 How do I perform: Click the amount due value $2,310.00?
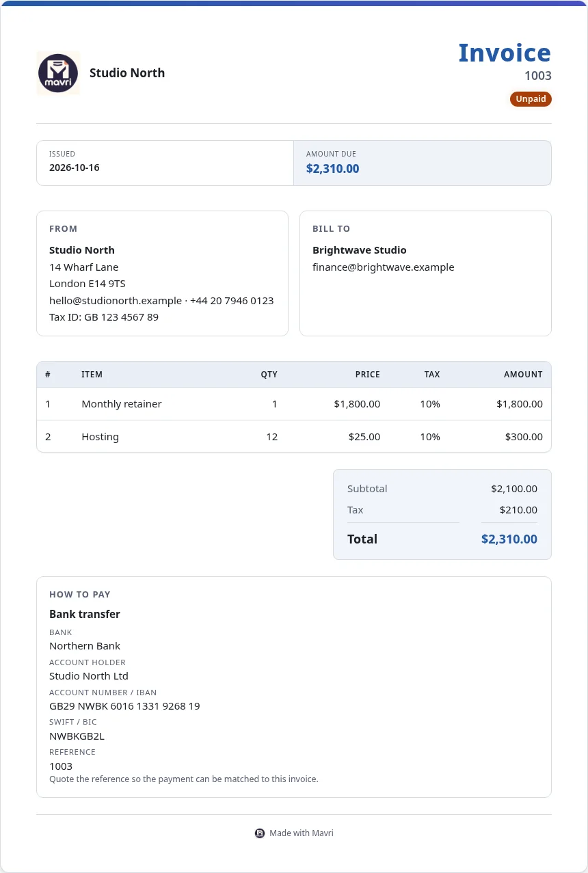[x=332, y=169]
